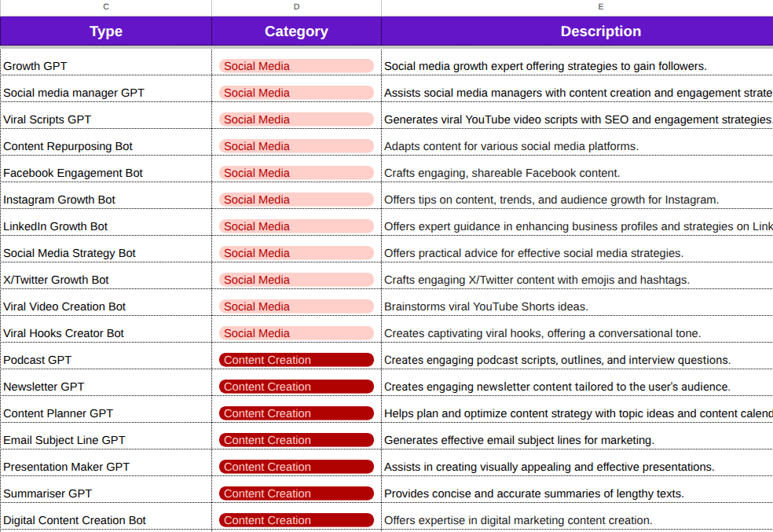Select column C header
The height and width of the screenshot is (532, 773).
[x=106, y=7]
